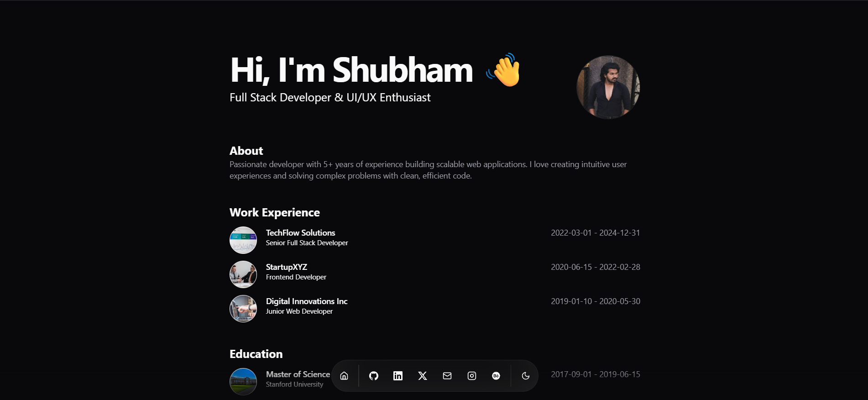Viewport: 868px width, 400px height.
Task: Open the TechFlow Solutions company name
Action: [300, 233]
